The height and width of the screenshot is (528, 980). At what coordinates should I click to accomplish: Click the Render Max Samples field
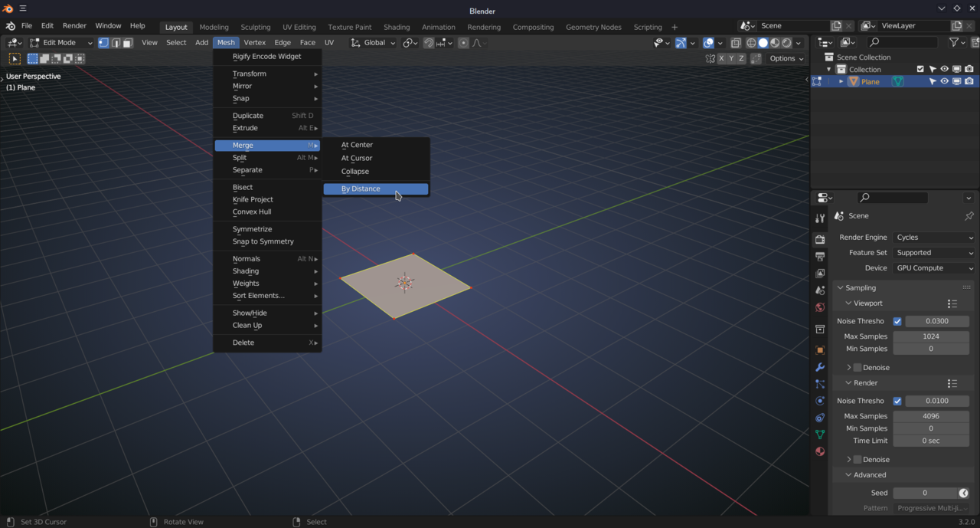click(x=931, y=416)
